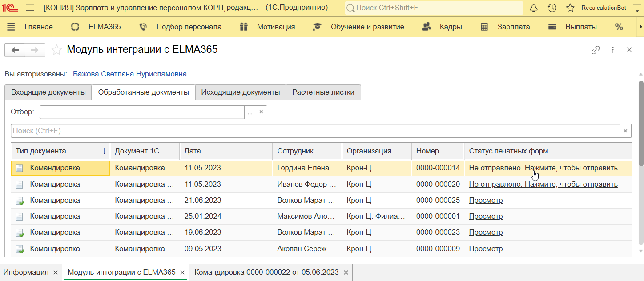
Task: Show history clock icon
Action: (552, 8)
